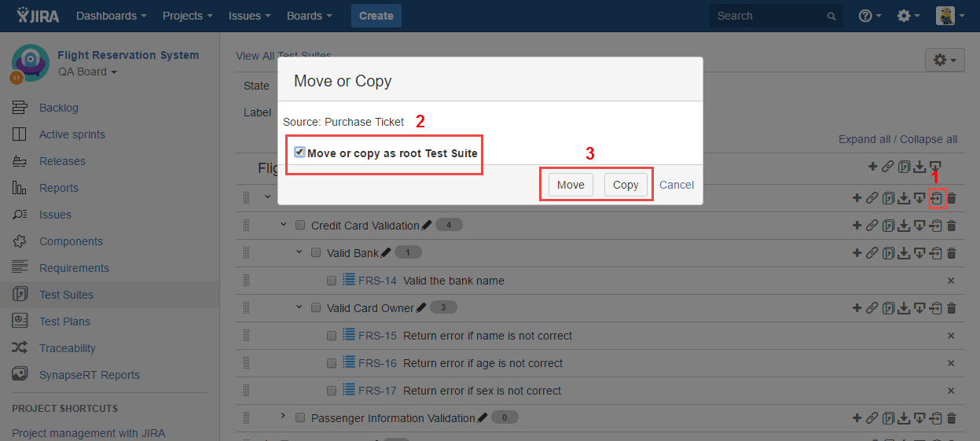The width and height of the screenshot is (980, 441).
Task: Edit Credit Card Validation name with pencil
Action: click(427, 226)
